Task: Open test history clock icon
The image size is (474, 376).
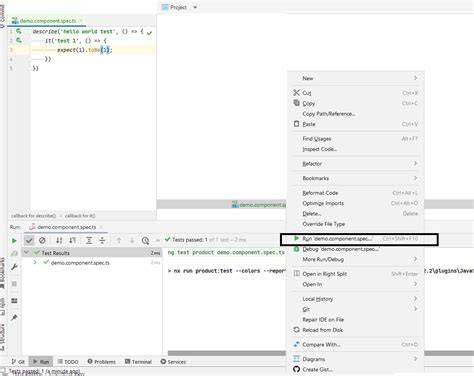Action: pyautogui.click(x=145, y=240)
